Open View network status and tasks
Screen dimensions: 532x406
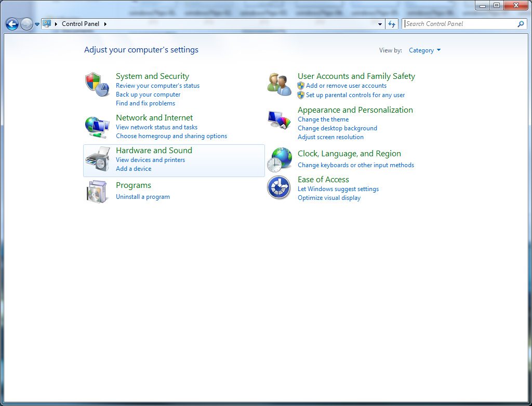click(157, 127)
